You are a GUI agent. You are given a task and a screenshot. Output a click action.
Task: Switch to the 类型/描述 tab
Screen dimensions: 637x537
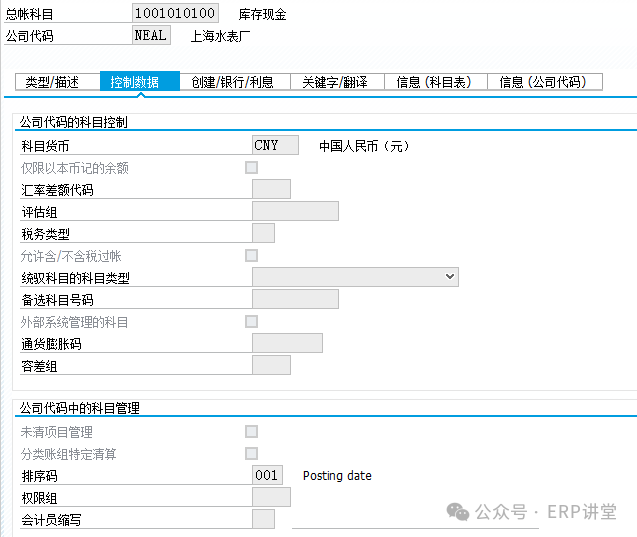[x=52, y=82]
